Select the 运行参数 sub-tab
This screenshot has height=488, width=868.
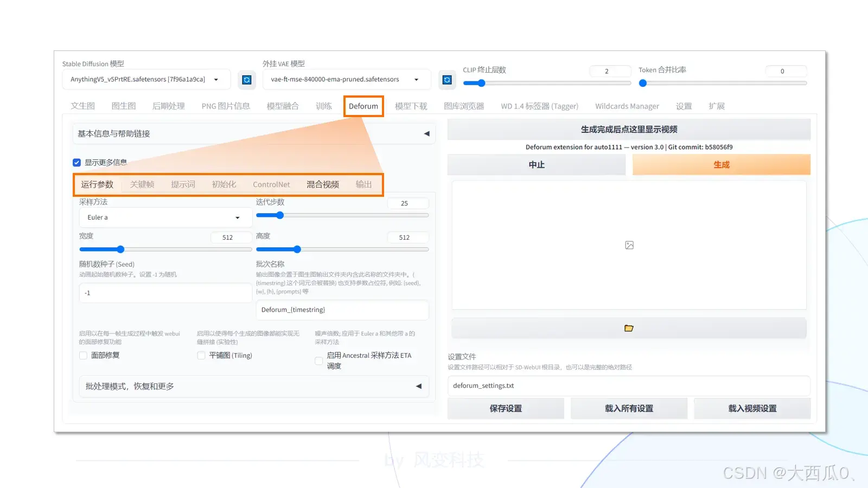97,185
